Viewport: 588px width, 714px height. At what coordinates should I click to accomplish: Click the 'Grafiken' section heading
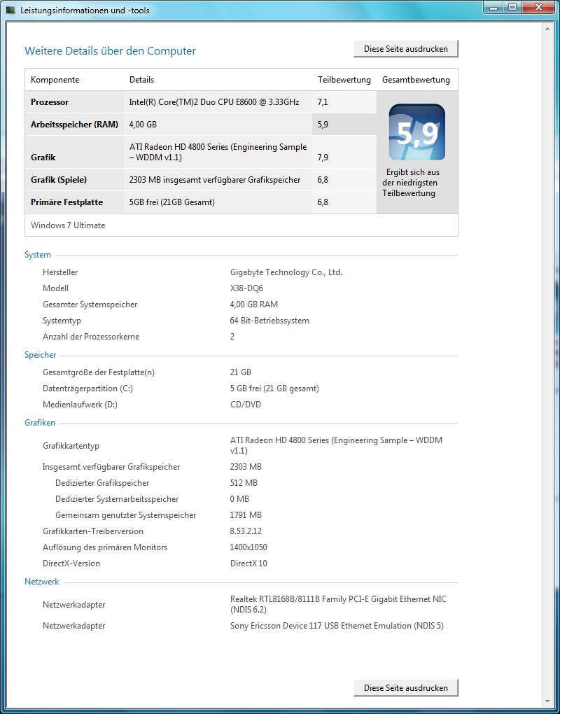point(40,423)
